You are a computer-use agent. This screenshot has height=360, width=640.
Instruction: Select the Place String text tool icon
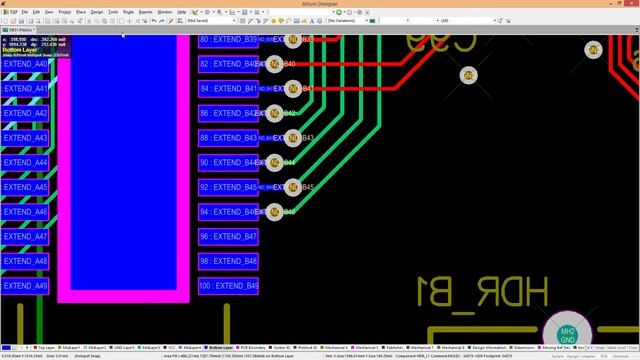[x=312, y=20]
